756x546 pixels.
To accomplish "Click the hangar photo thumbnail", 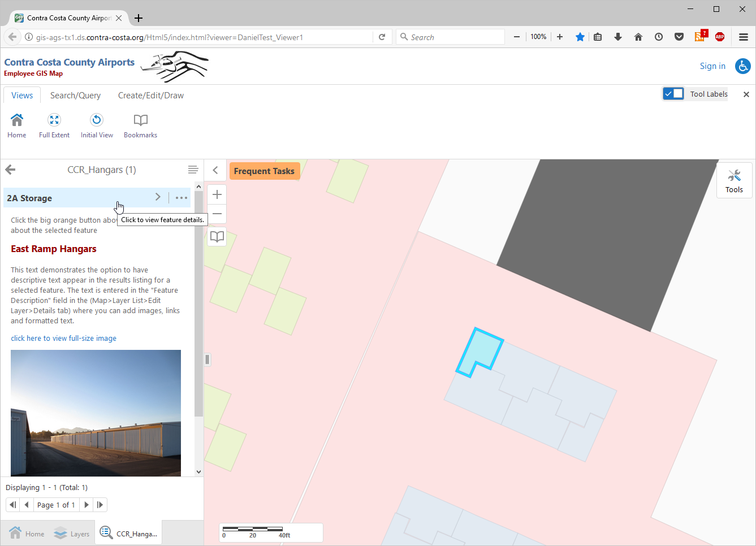I will tap(96, 413).
